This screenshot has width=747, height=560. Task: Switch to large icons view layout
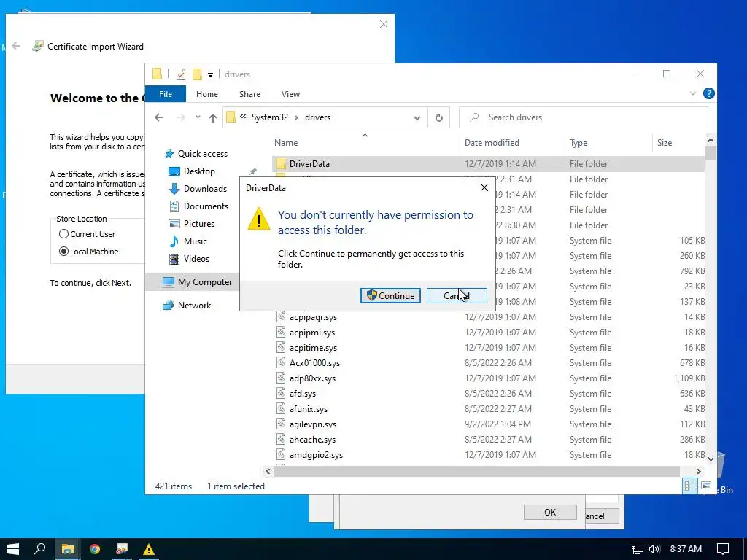705,486
